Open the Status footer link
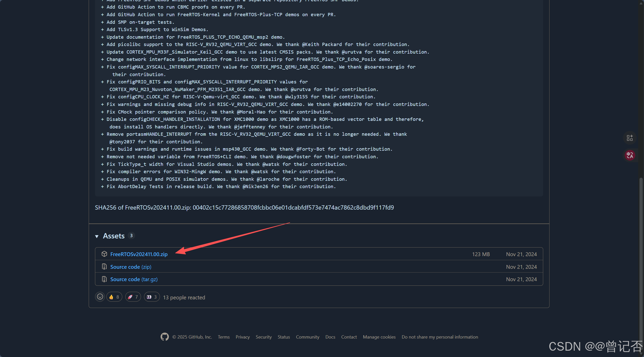Viewport: 644px width, 357px height. [284, 337]
